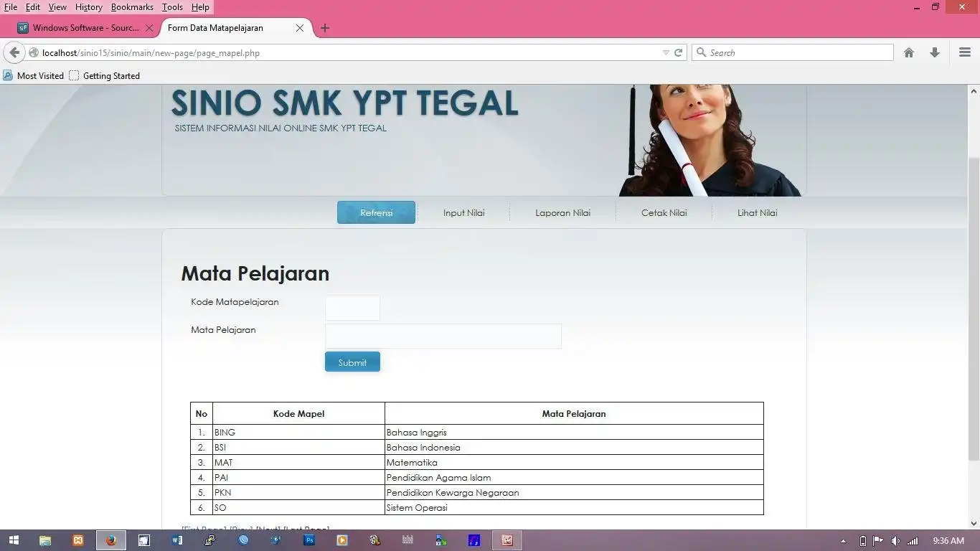Open the downloads arrow icon
Viewport: 980px width, 551px height.
click(934, 52)
